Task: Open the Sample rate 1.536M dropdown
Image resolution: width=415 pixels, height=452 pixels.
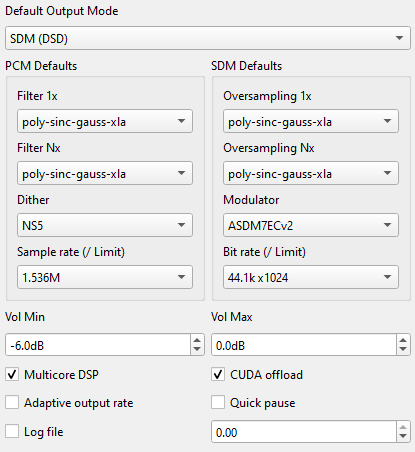Action: click(x=105, y=277)
